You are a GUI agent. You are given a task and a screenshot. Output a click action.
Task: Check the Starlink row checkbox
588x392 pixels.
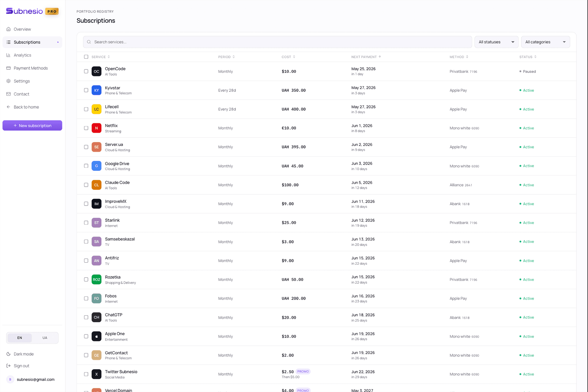(x=86, y=223)
